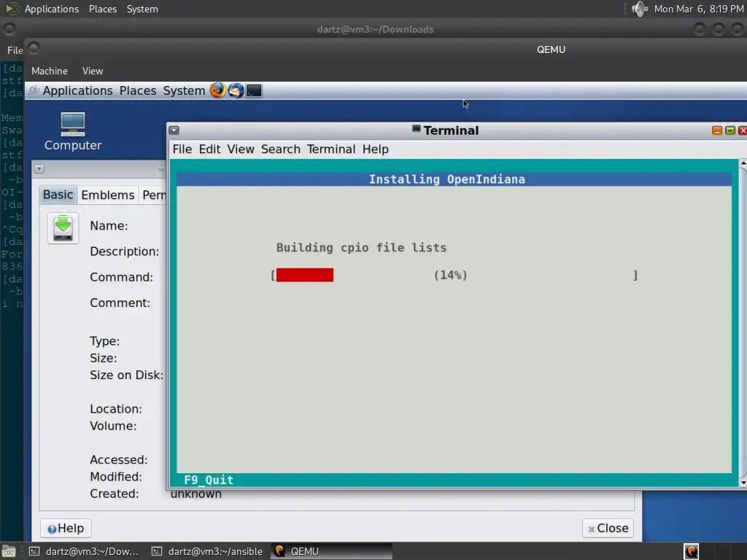Click the 'Command:' label in properties
Viewport: 747px width, 560px height.
[x=122, y=277]
